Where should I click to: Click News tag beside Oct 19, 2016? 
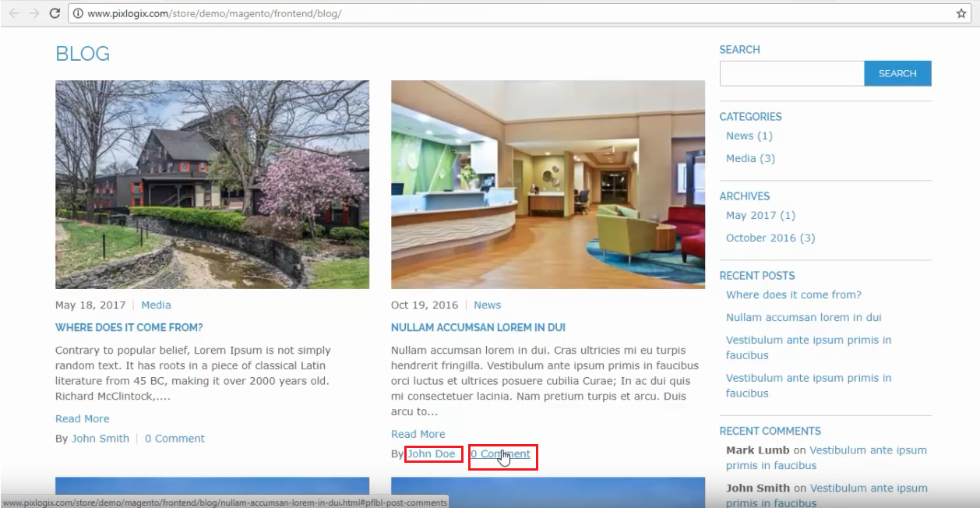[x=487, y=305]
